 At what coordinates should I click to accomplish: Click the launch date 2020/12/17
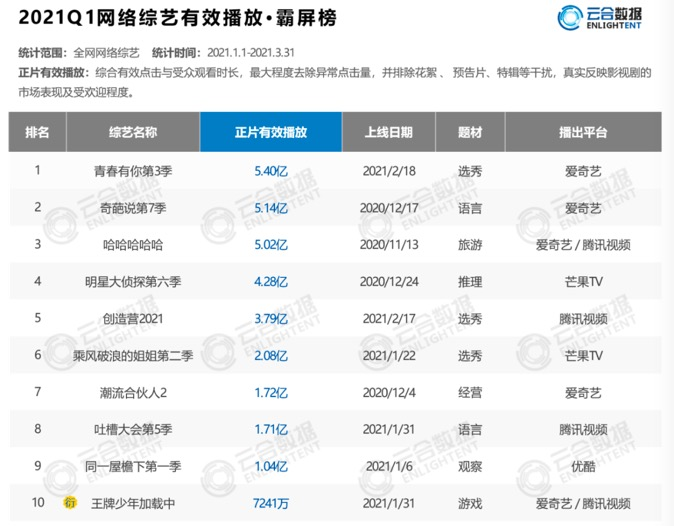pyautogui.click(x=389, y=208)
